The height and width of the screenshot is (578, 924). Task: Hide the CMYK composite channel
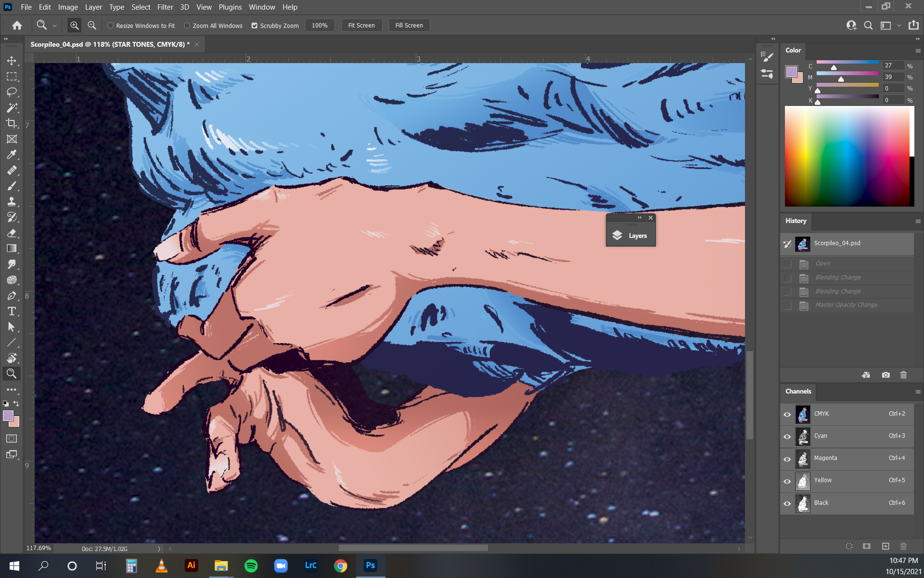click(787, 414)
